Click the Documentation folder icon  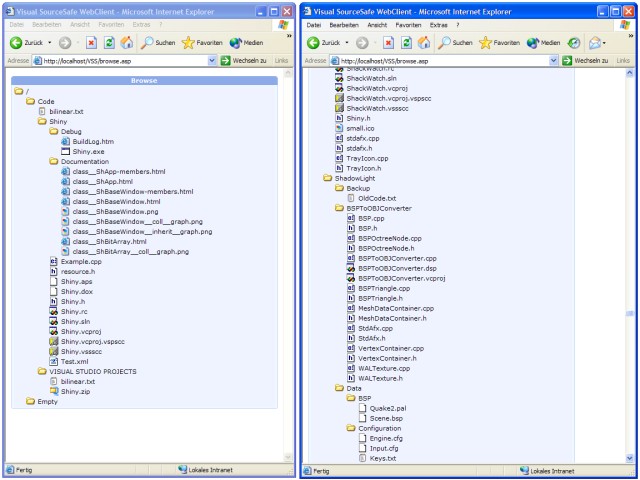pos(53,161)
